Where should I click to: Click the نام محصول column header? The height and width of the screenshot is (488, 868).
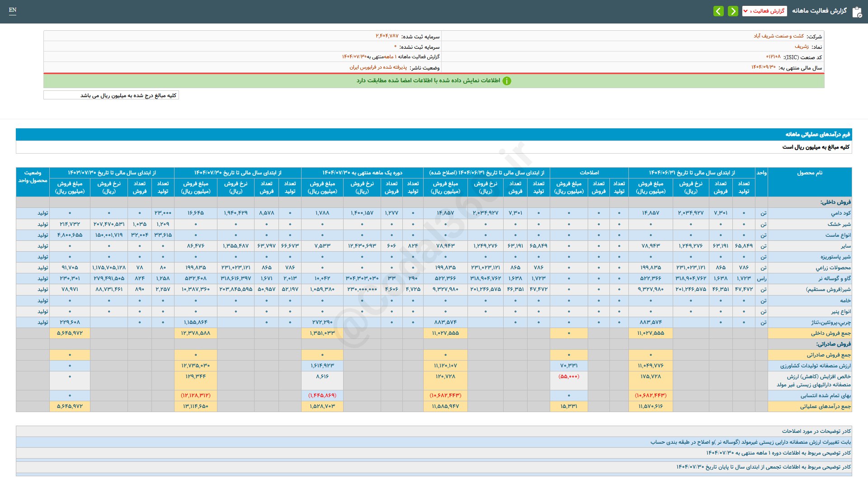coord(809,173)
